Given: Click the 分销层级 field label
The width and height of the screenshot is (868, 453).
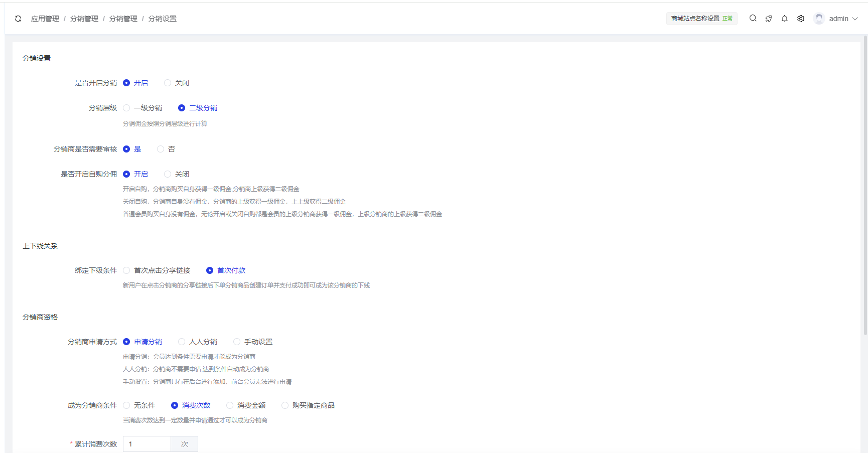Looking at the screenshot, I should click(x=103, y=108).
